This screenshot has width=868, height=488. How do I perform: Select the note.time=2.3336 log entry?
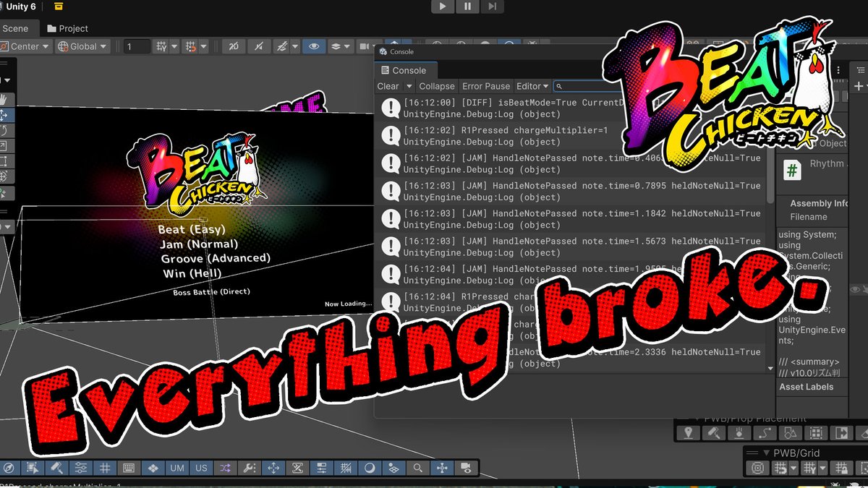[x=570, y=357]
